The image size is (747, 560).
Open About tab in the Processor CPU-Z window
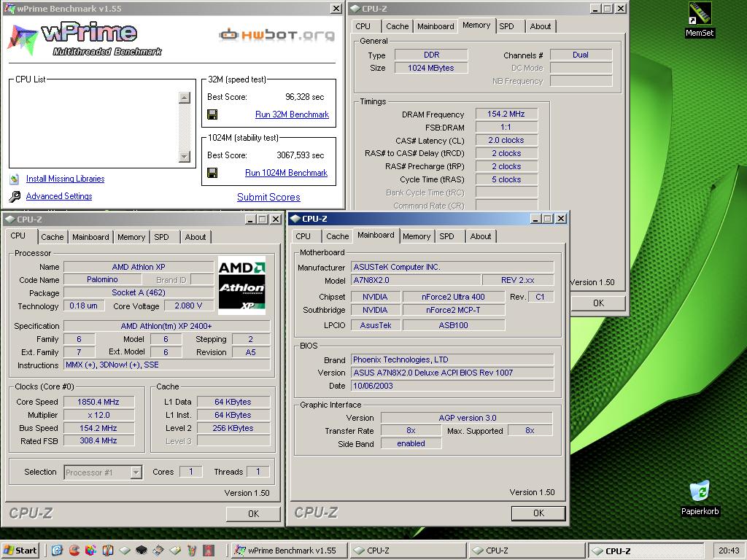pos(196,237)
